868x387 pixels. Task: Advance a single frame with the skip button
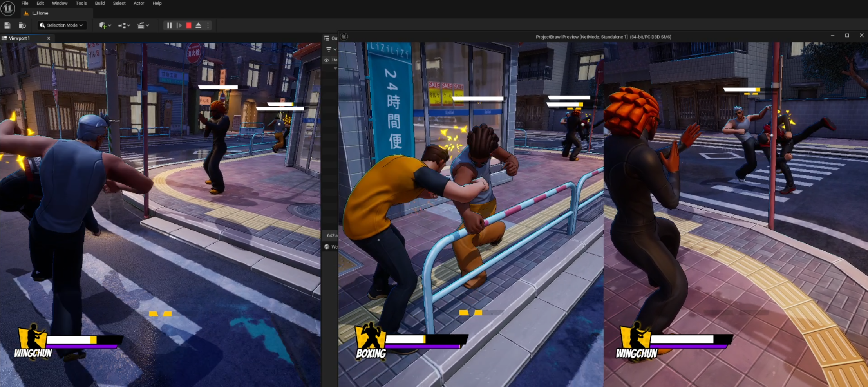(x=179, y=25)
